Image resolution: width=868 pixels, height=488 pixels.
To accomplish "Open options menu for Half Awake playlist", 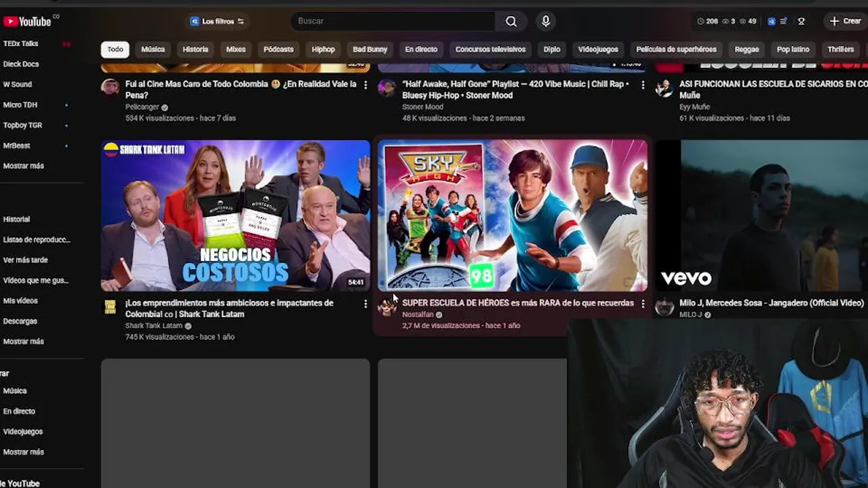I will 643,85.
